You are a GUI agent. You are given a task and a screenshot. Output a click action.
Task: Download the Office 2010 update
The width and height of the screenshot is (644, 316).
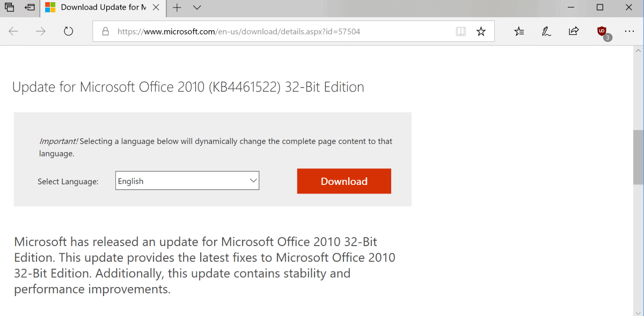coord(343,181)
